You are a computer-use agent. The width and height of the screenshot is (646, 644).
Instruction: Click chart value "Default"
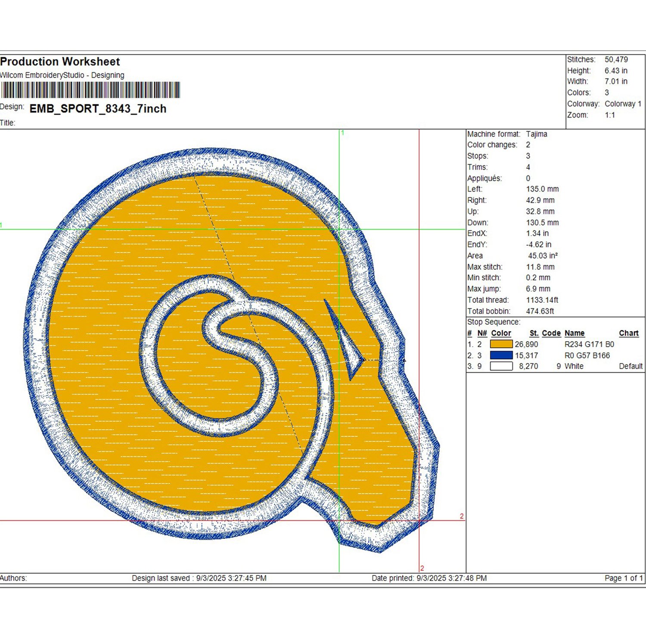[x=631, y=367]
